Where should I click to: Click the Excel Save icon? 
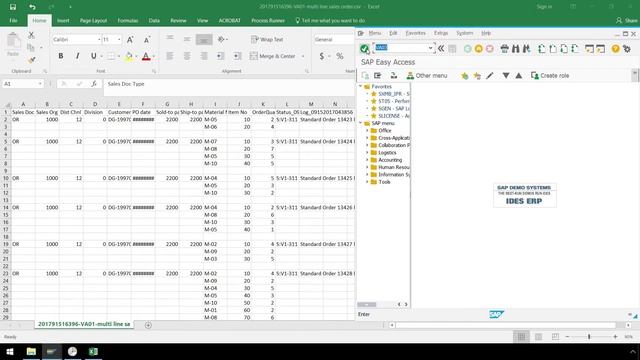[x=13, y=7]
